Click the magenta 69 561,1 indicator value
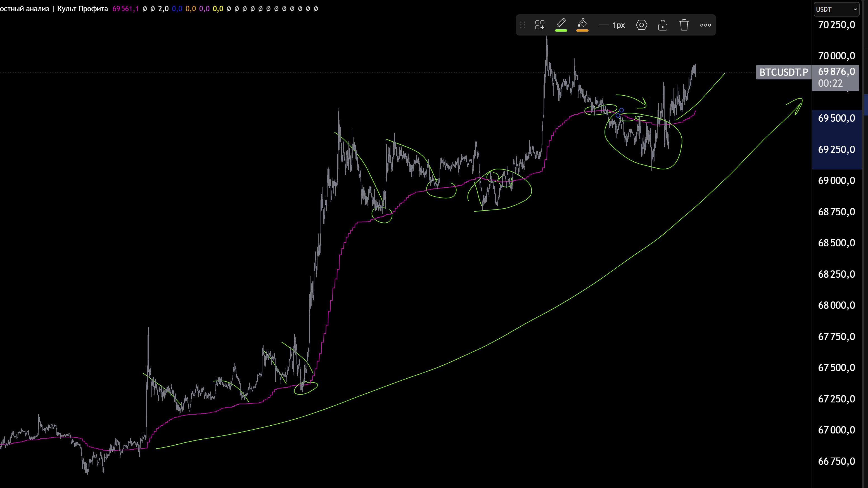The height and width of the screenshot is (488, 868). coord(125,9)
